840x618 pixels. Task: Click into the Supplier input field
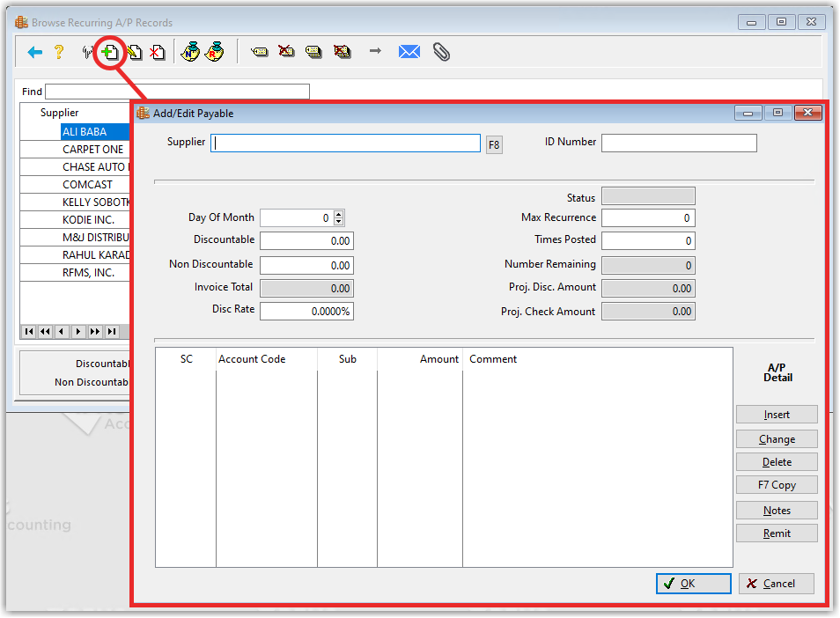[x=345, y=143]
